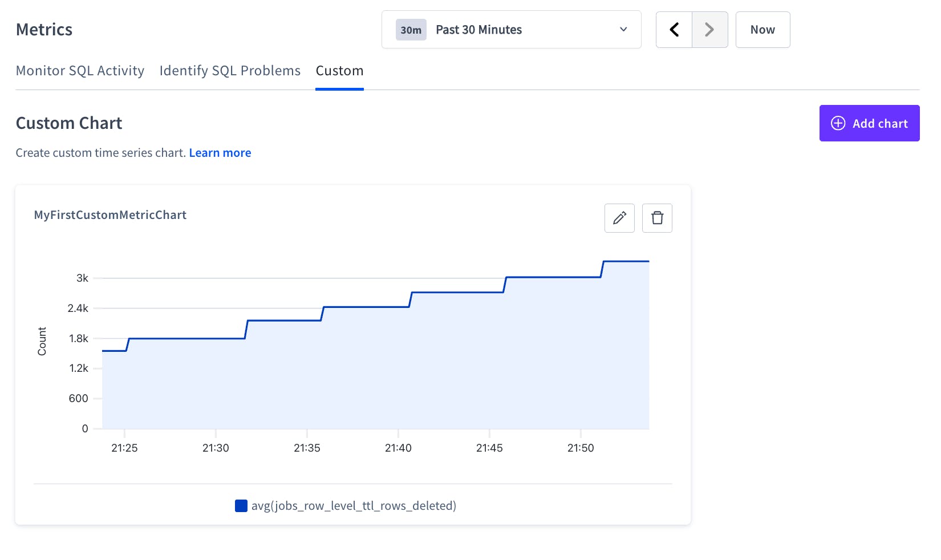Expand the time range selector chevron
This screenshot has width=941, height=560.
tap(623, 30)
